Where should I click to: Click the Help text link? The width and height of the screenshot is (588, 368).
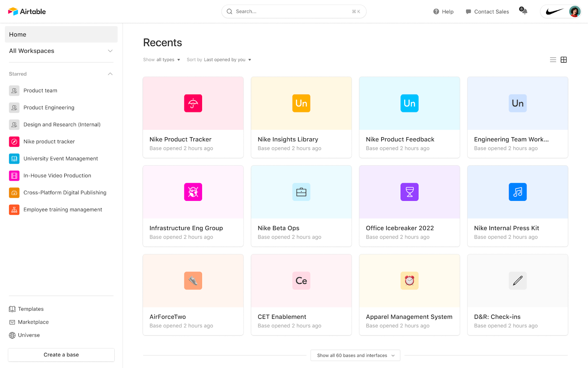(448, 12)
